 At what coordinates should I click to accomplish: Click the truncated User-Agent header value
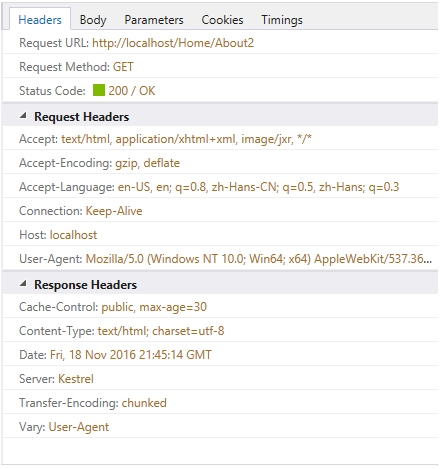click(259, 259)
